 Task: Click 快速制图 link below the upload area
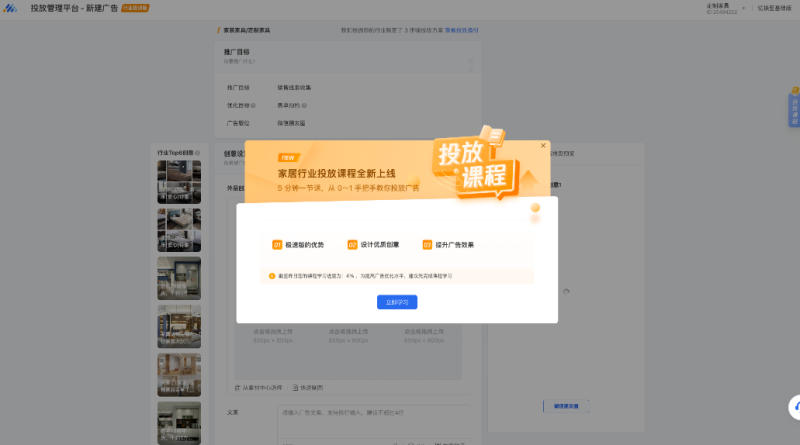[x=308, y=388]
